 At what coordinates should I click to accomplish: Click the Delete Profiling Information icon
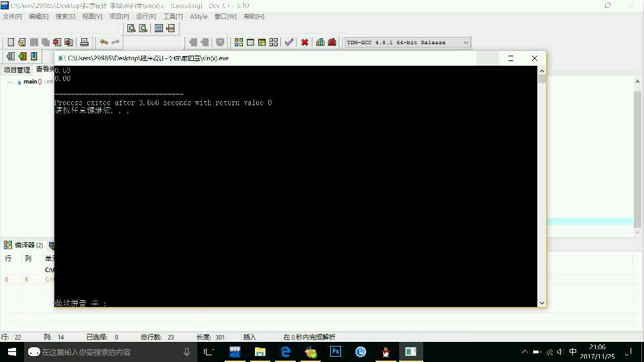coord(332,42)
